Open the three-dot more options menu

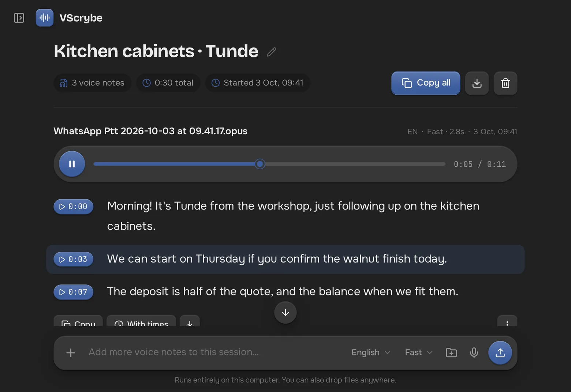(x=507, y=321)
